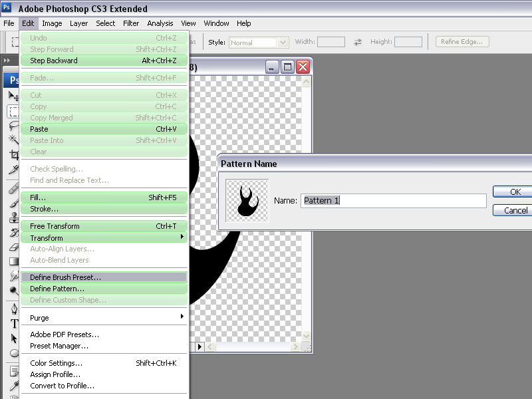
Task: Select the Rectangular Marquee tool
Action: click(x=13, y=111)
